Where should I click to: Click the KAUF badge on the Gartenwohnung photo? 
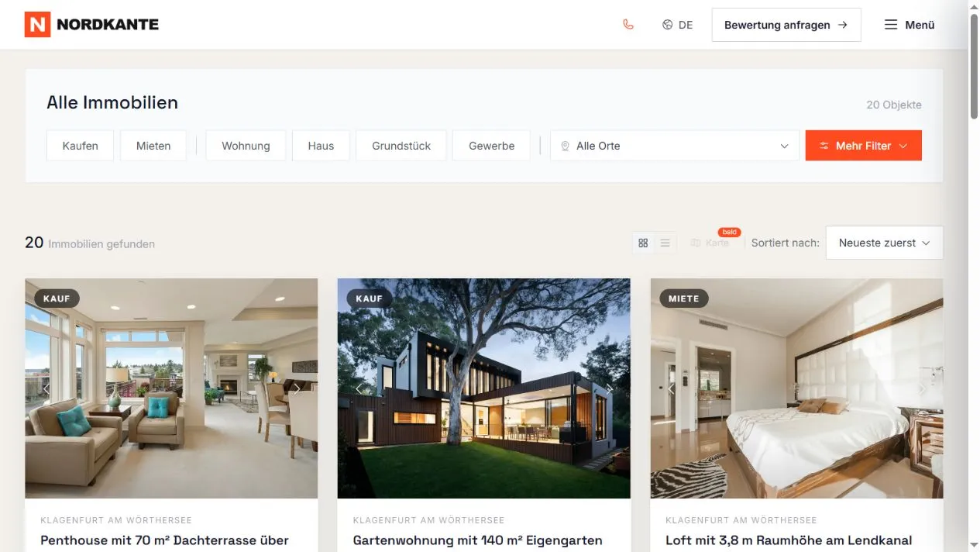click(370, 298)
